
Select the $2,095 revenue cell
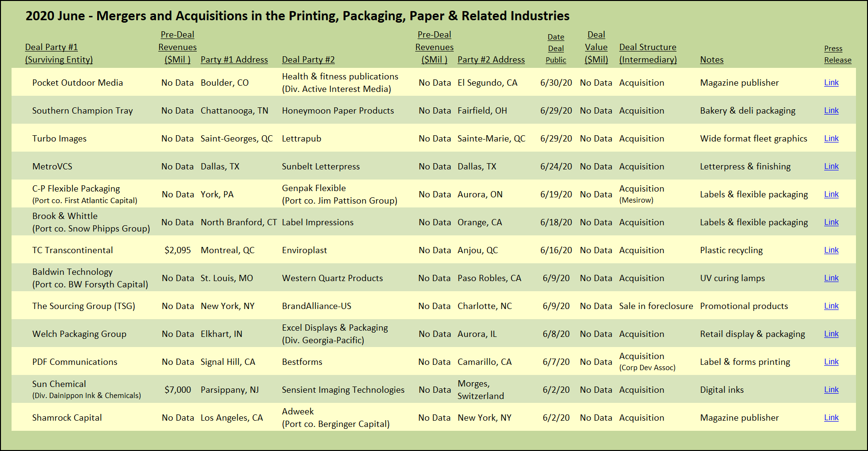coord(178,250)
